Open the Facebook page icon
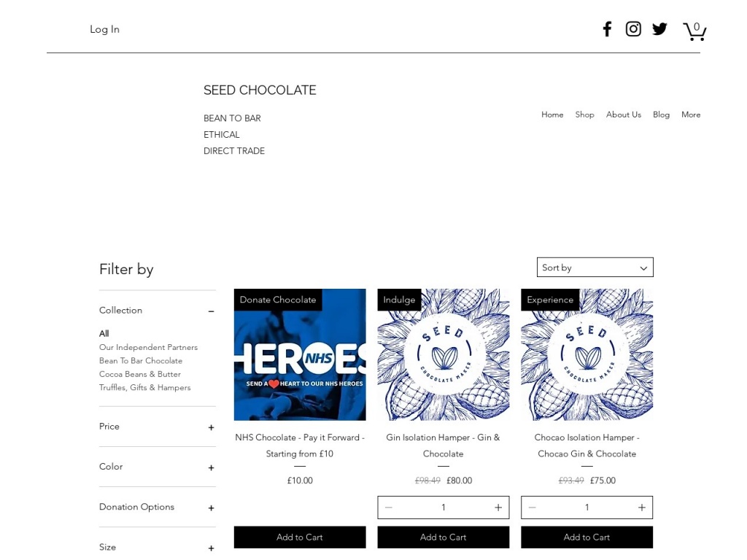747x560 pixels. (607, 29)
